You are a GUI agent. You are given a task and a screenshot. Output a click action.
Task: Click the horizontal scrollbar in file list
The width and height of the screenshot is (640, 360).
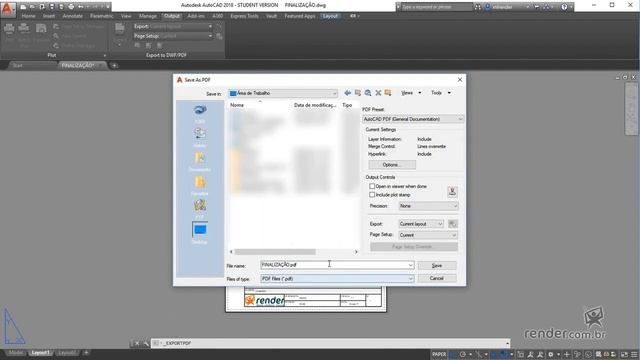click(x=275, y=252)
